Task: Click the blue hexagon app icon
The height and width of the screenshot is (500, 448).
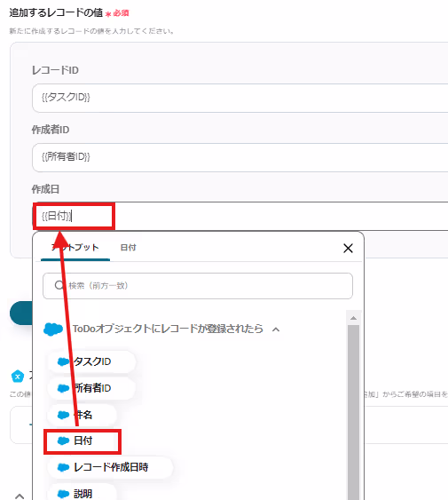Action: (x=18, y=377)
